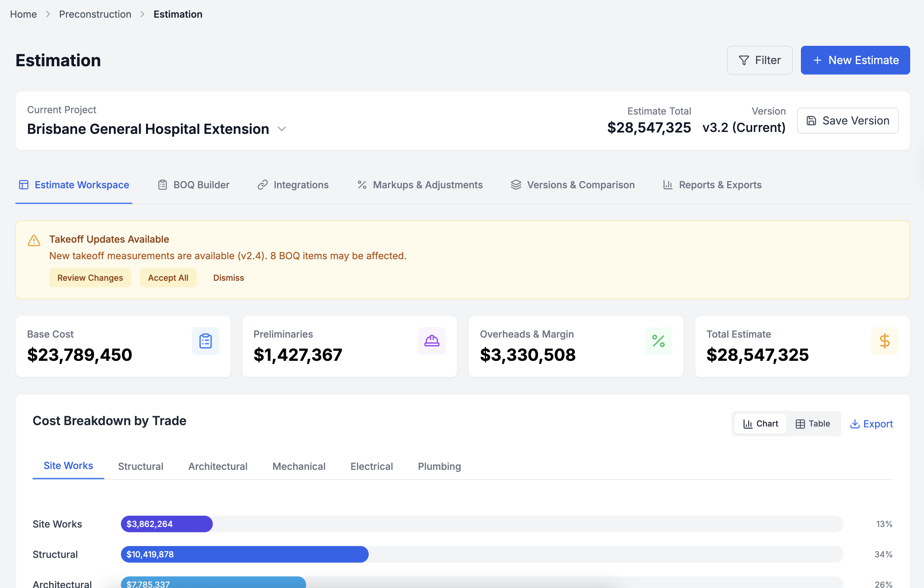Click the Table view grid icon

point(800,424)
